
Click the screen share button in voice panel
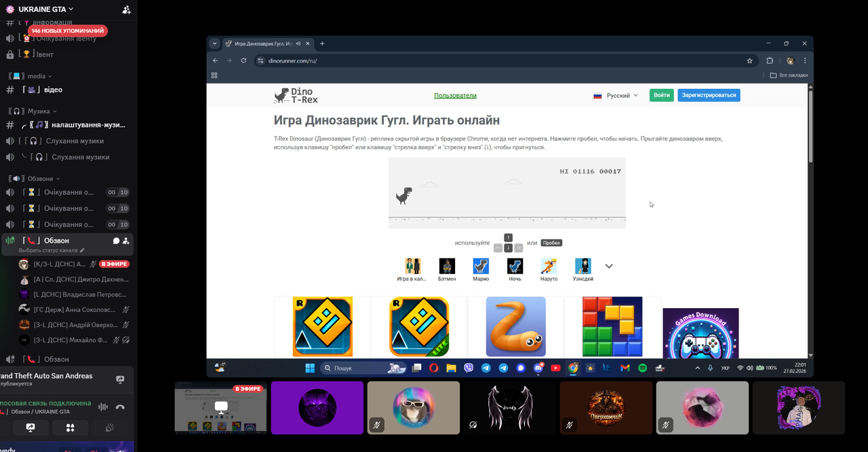(x=31, y=428)
